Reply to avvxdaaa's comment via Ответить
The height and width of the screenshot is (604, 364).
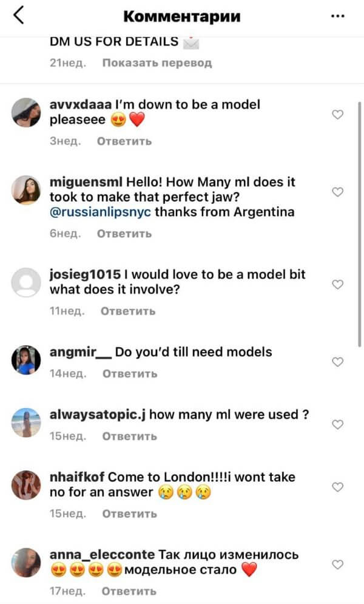pyautogui.click(x=124, y=141)
